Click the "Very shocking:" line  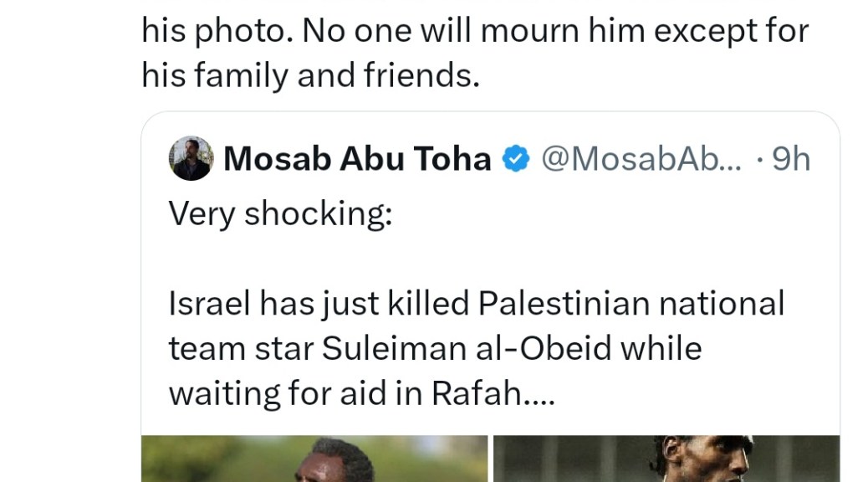pos(280,214)
